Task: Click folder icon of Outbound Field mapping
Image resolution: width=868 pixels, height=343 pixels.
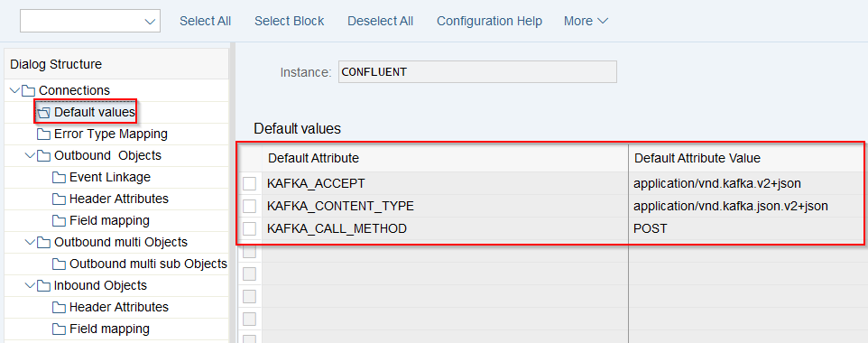Action: click(x=60, y=220)
